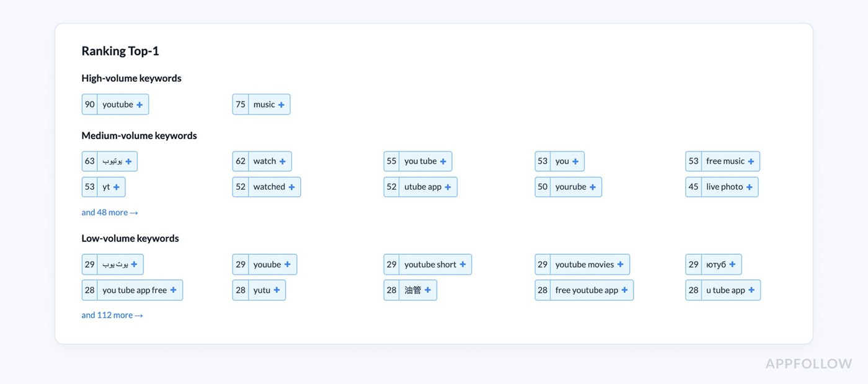
Task: Click score 90 beside 'youtube'
Action: pos(90,105)
